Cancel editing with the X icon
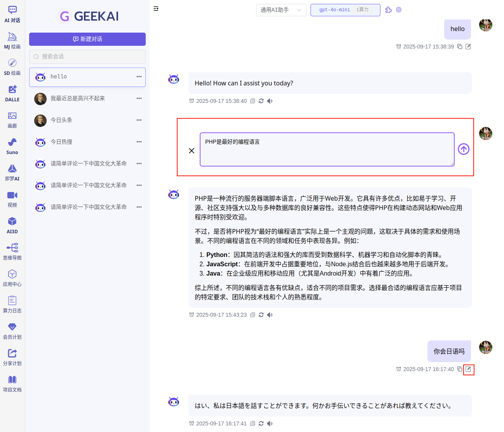The image size is (504, 432). point(192,151)
